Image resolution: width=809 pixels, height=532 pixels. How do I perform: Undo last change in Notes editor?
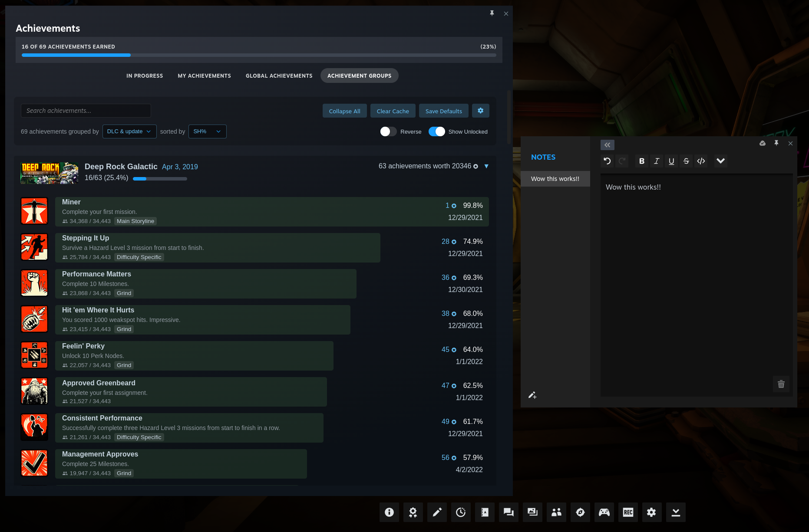pos(607,161)
